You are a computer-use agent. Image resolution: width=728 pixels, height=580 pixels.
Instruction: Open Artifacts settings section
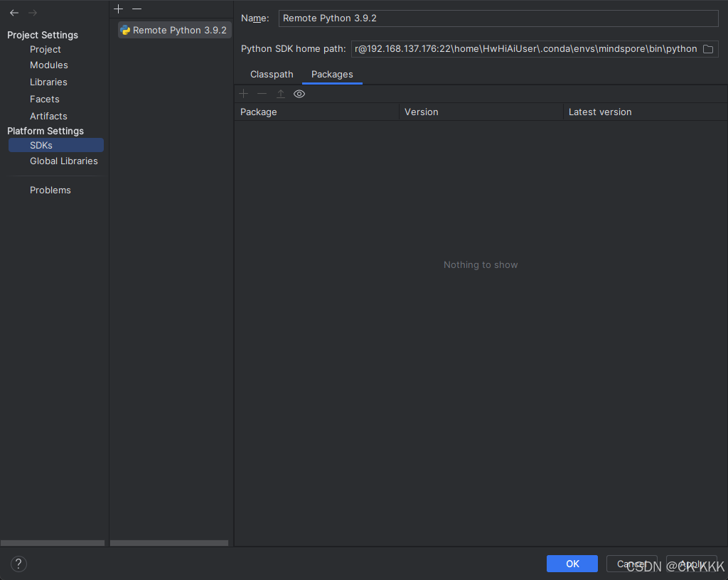(48, 116)
